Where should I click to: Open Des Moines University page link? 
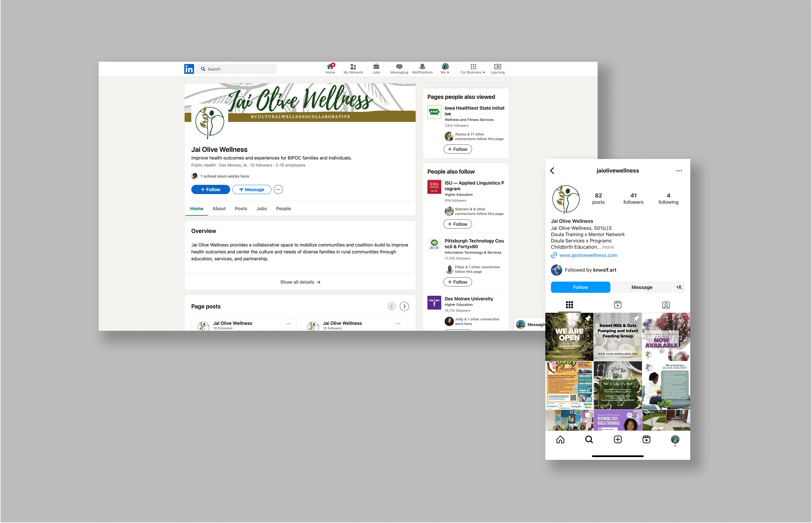point(468,299)
